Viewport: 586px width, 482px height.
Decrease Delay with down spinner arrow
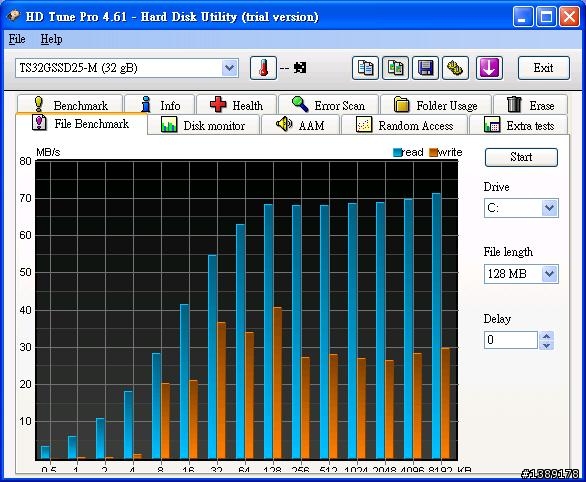[x=546, y=345]
